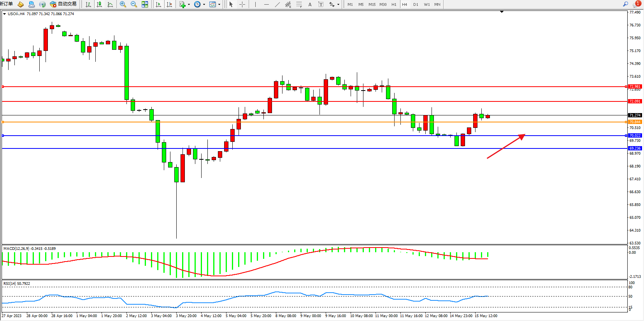The width and height of the screenshot is (644, 321).
Task: Select the M15 timeframe
Action: point(372,4)
